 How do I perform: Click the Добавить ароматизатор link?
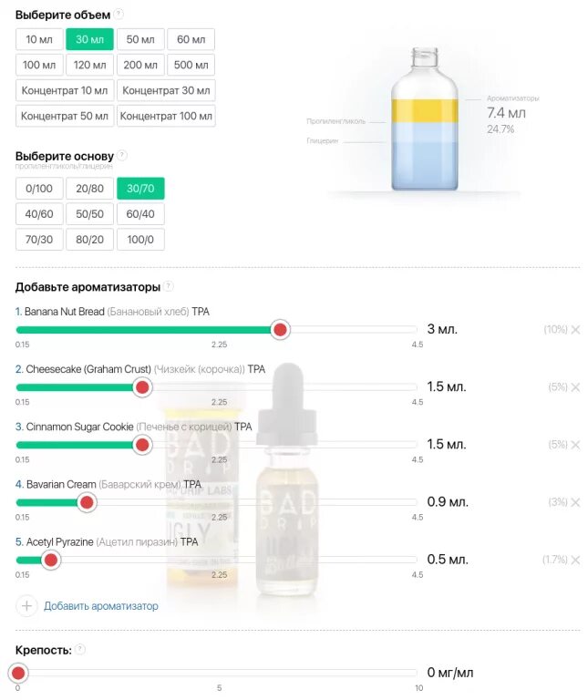tap(101, 606)
